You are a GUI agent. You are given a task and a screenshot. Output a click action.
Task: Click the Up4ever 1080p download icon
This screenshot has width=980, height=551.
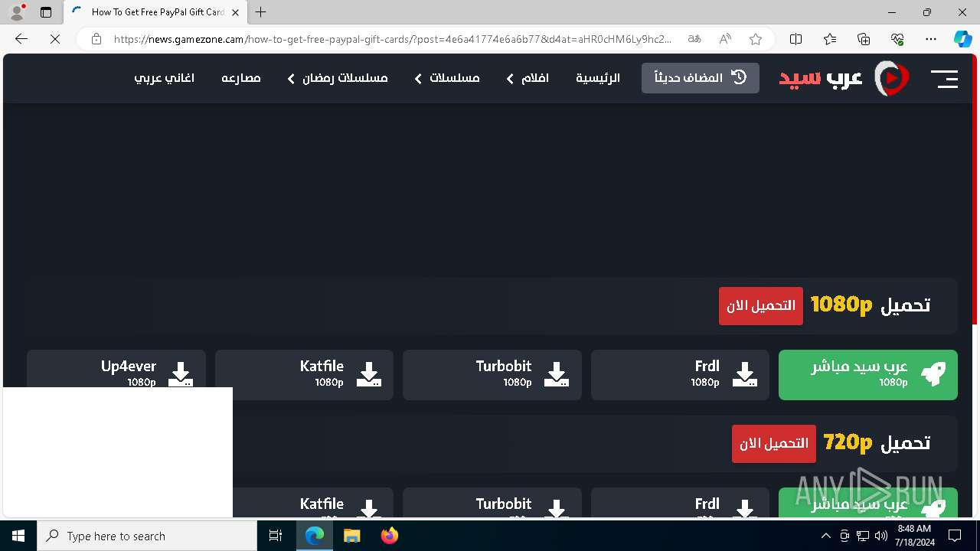[x=181, y=374]
